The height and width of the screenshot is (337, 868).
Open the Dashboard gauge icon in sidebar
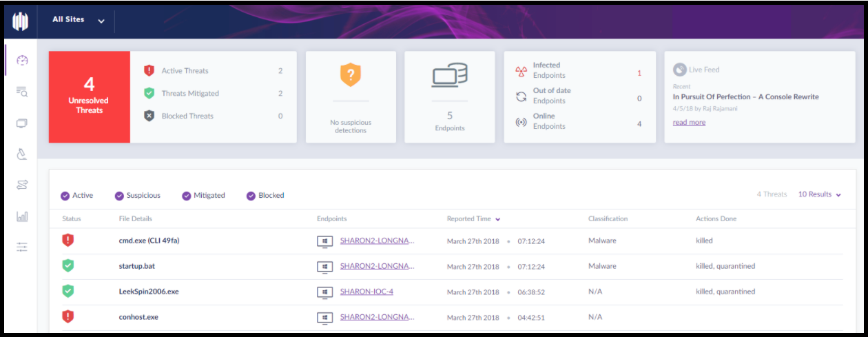pyautogui.click(x=22, y=61)
